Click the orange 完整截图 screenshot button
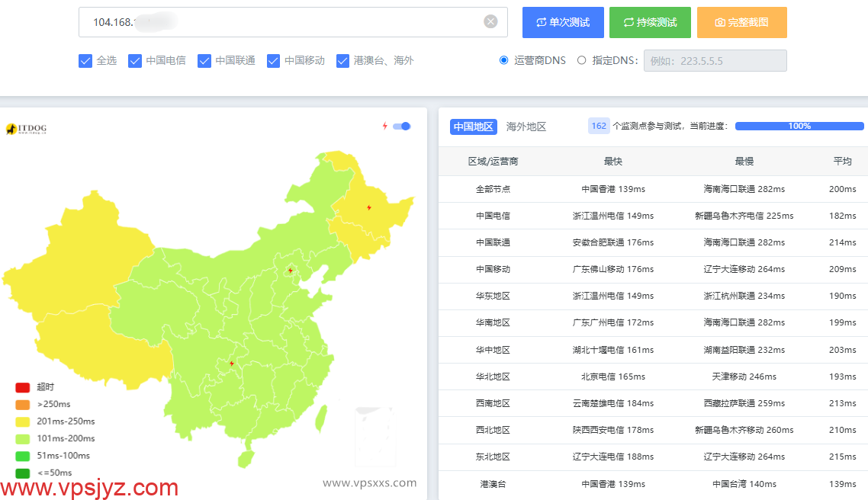 click(x=741, y=23)
